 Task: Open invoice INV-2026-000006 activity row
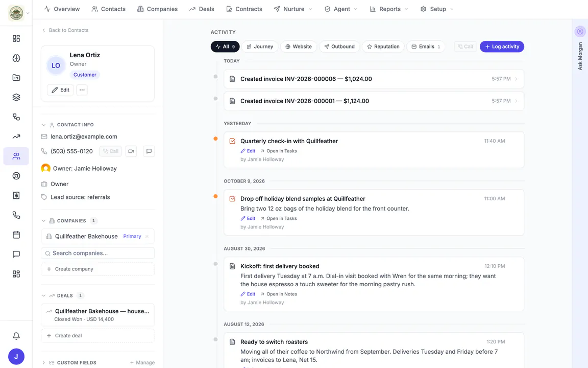click(374, 79)
